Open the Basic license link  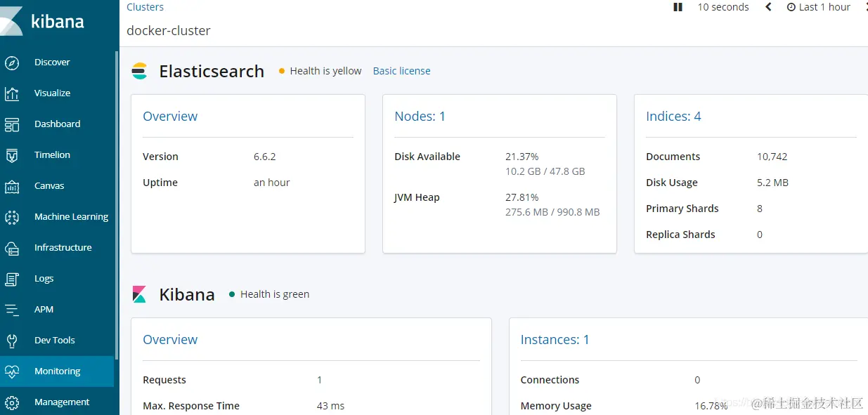pos(401,71)
